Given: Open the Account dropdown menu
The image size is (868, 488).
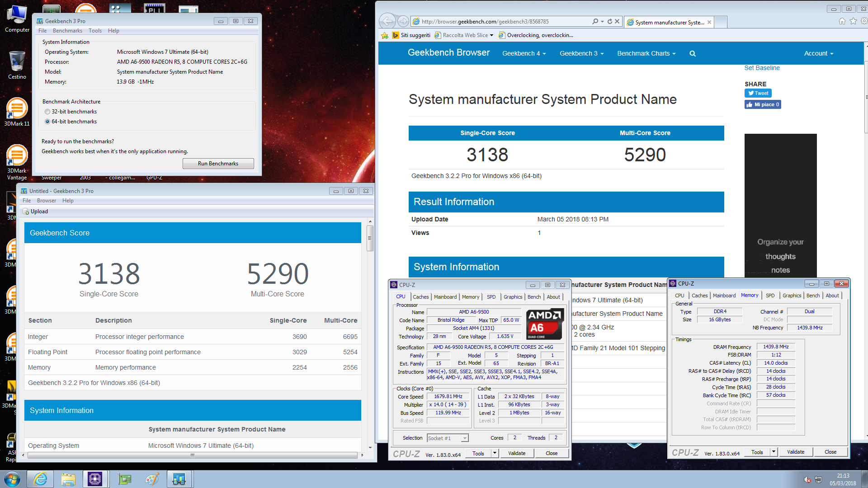Looking at the screenshot, I should [x=818, y=53].
